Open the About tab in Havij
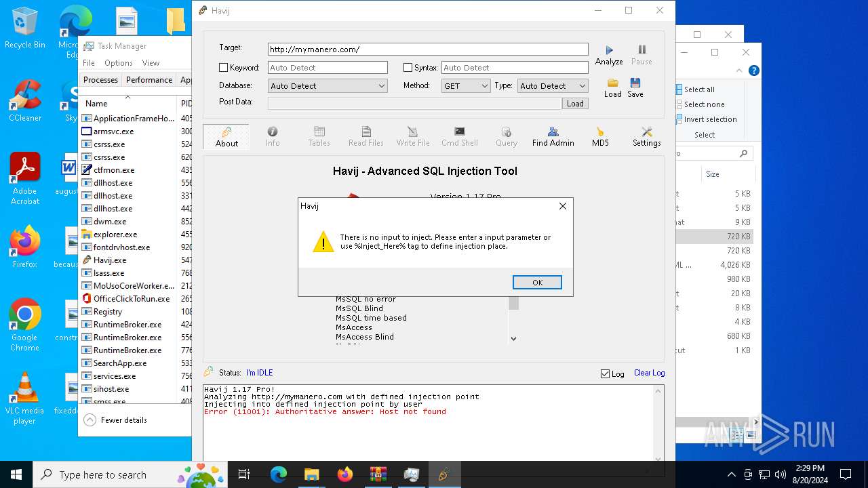Image resolution: width=868 pixels, height=488 pixels. coord(226,136)
